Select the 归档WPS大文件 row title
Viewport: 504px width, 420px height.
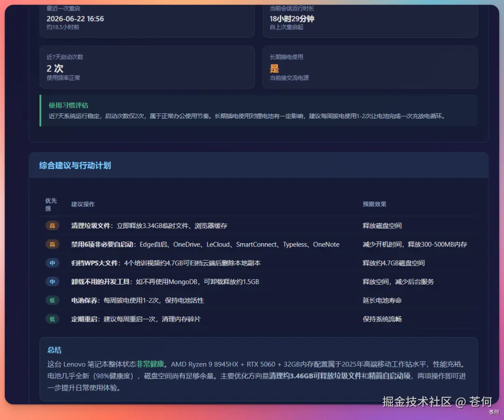(94, 263)
